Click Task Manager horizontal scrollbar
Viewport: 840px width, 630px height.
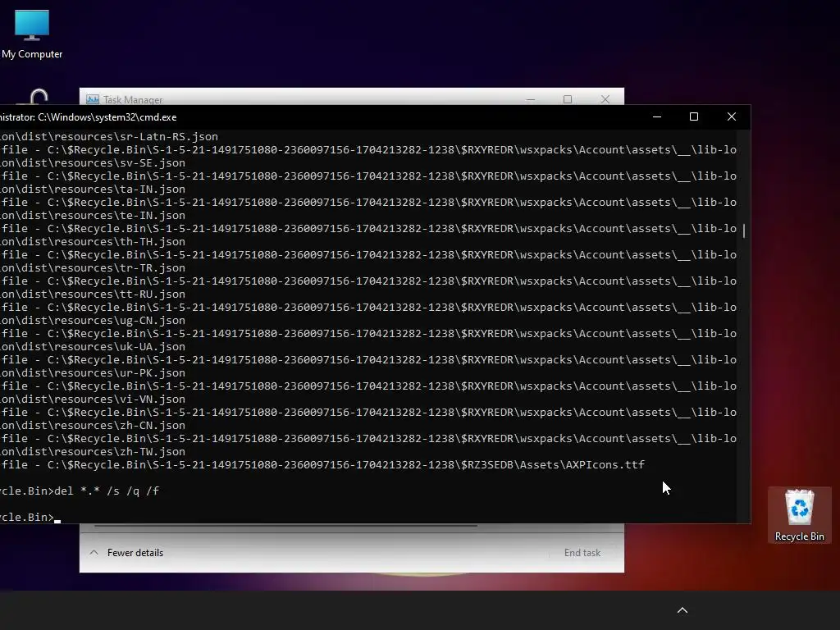coord(285,526)
